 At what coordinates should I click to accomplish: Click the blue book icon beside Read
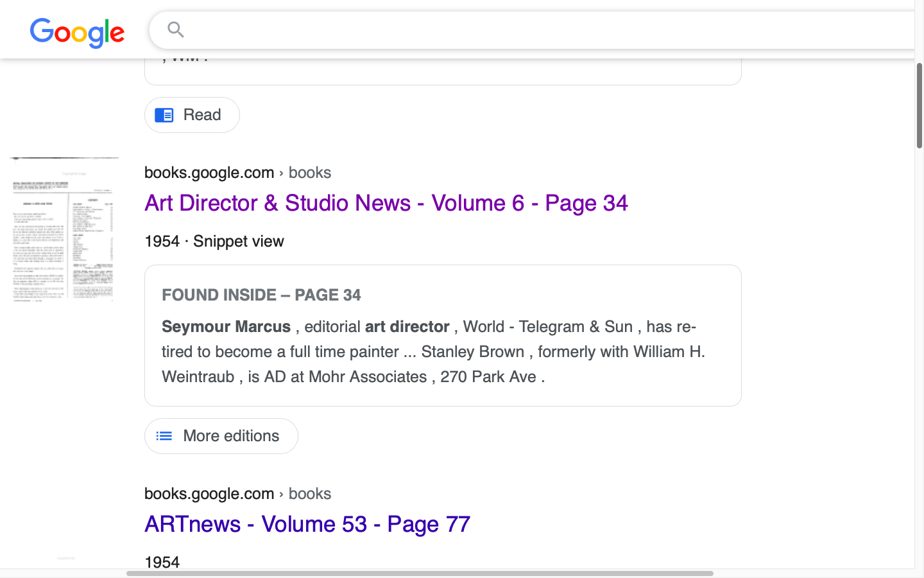click(x=164, y=115)
